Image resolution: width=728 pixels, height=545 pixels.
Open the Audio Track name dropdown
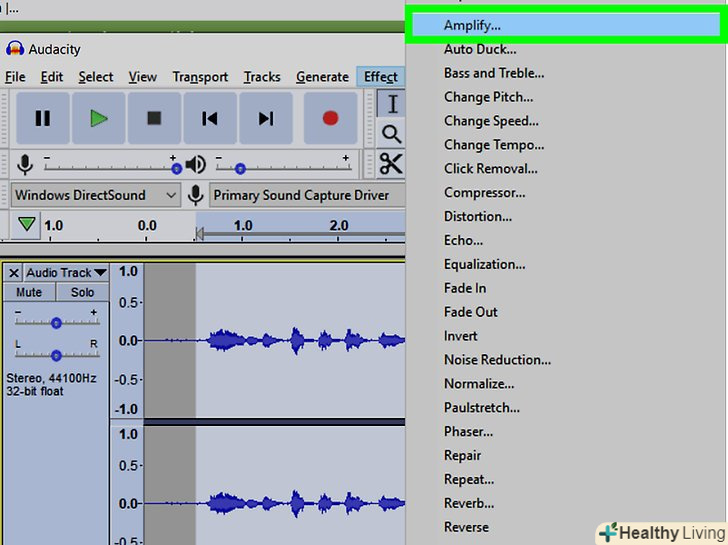66,272
